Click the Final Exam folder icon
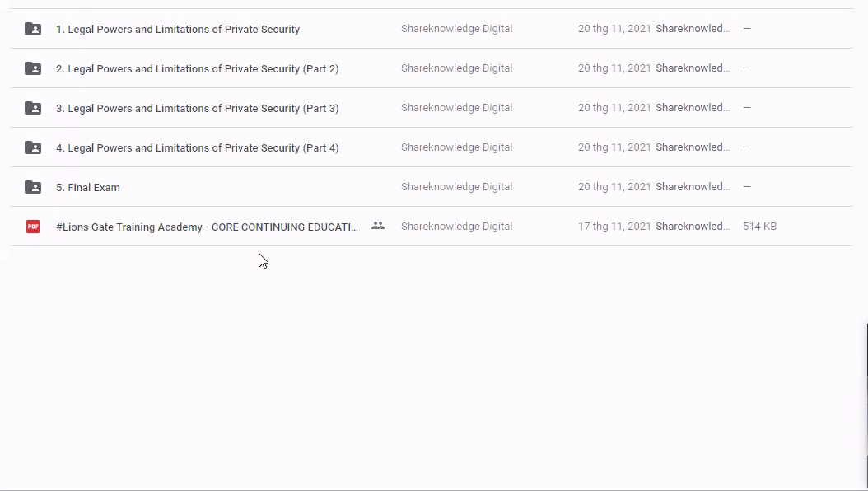 tap(33, 187)
